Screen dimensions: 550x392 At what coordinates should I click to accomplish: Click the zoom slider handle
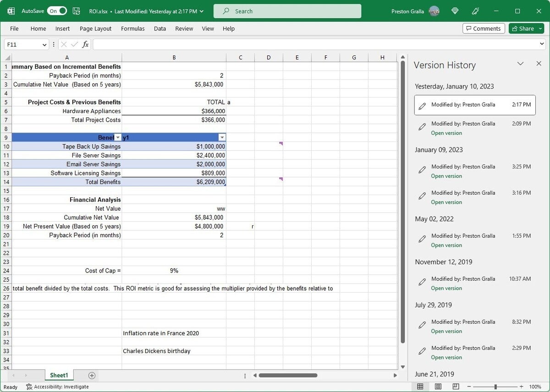495,387
